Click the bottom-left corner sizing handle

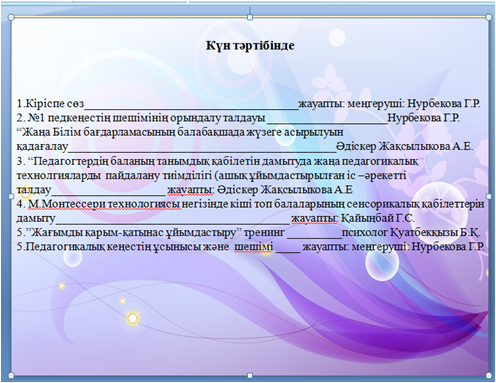coord(11,376)
